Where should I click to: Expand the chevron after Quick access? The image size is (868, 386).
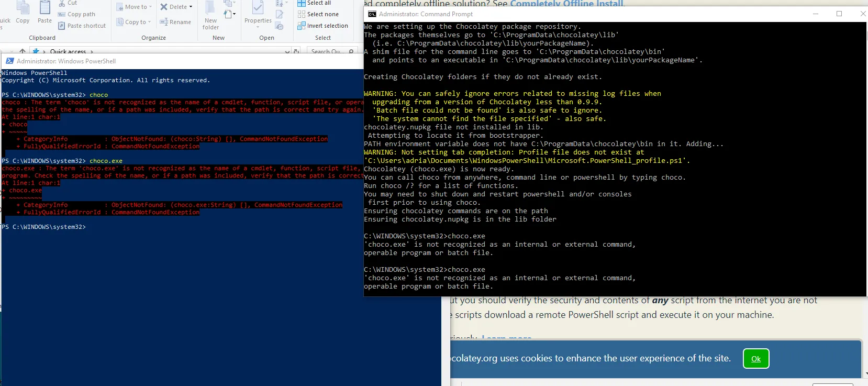[x=92, y=51]
